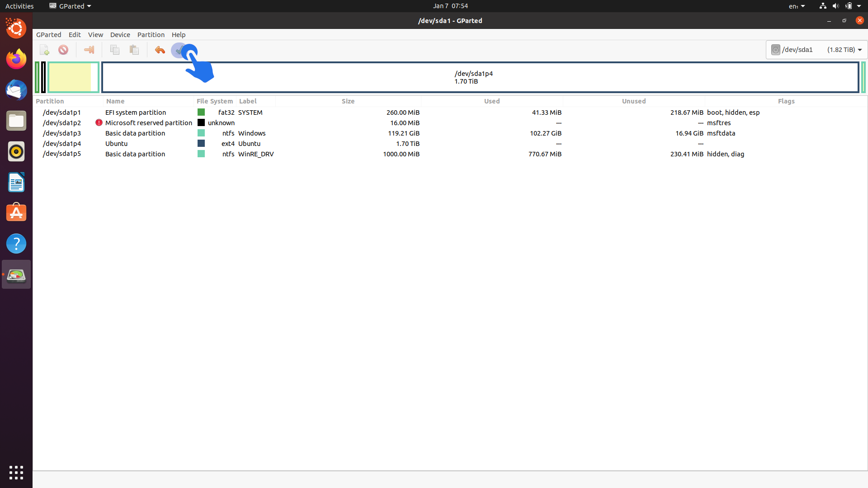Click the volume icon in top bar

pyautogui.click(x=835, y=6)
